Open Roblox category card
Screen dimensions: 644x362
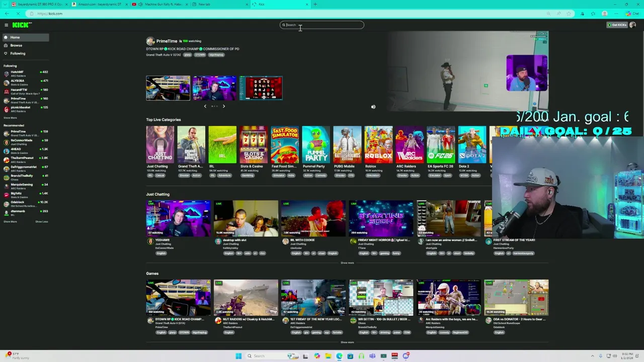378,144
